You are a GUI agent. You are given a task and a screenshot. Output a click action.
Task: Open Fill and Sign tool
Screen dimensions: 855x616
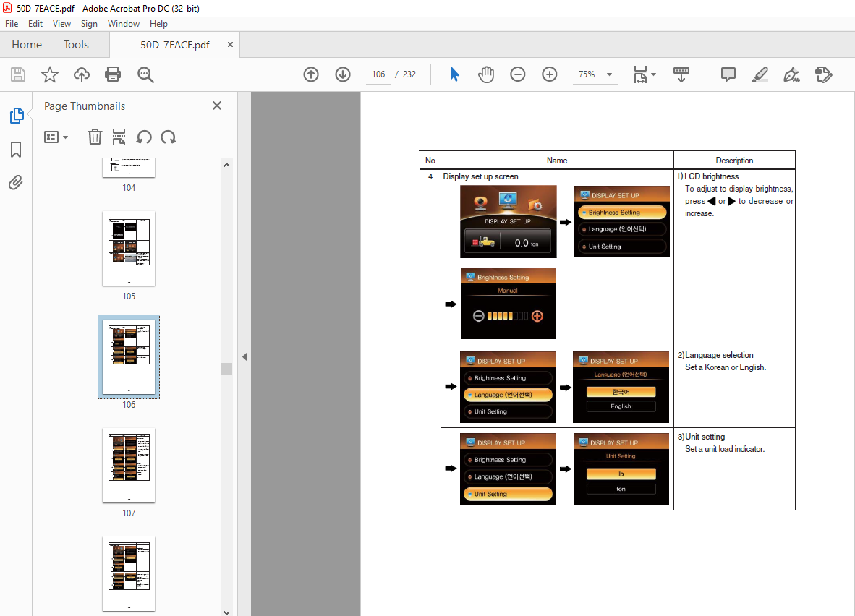point(792,74)
